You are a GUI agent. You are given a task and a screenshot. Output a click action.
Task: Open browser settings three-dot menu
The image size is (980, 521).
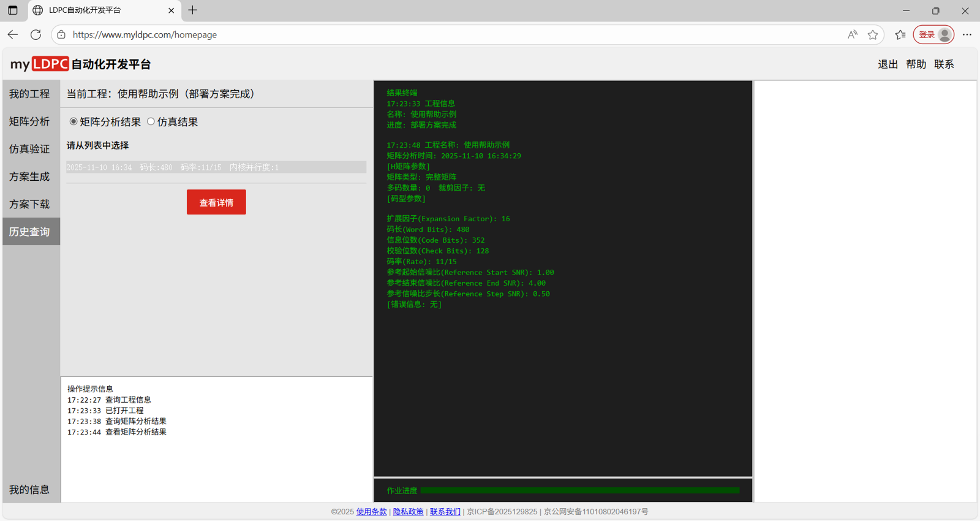coord(967,35)
